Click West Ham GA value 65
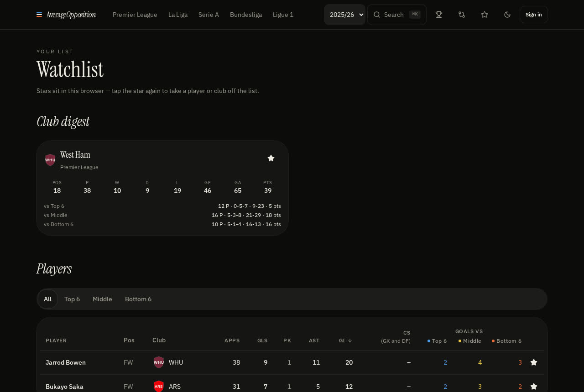 tap(238, 191)
